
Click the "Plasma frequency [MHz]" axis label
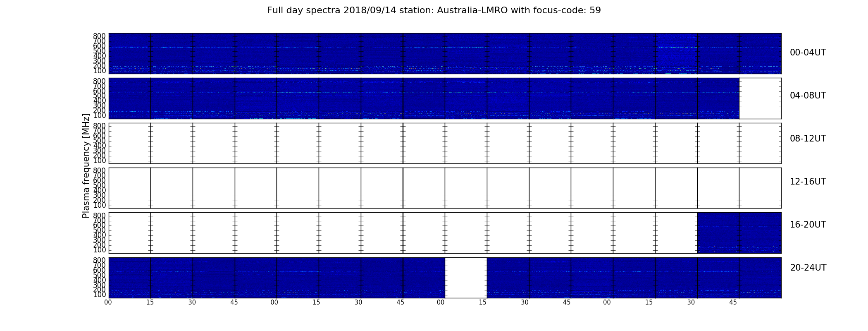click(x=86, y=165)
